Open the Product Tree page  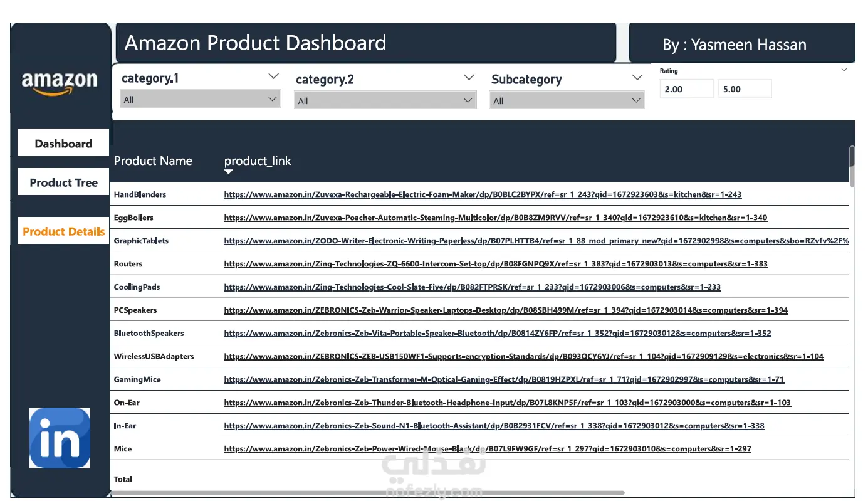click(x=63, y=182)
